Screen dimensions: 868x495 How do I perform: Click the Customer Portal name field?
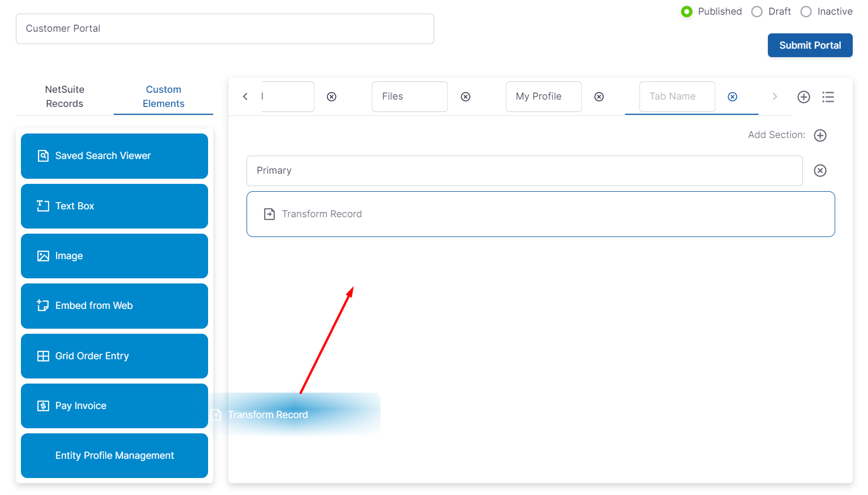[224, 29]
